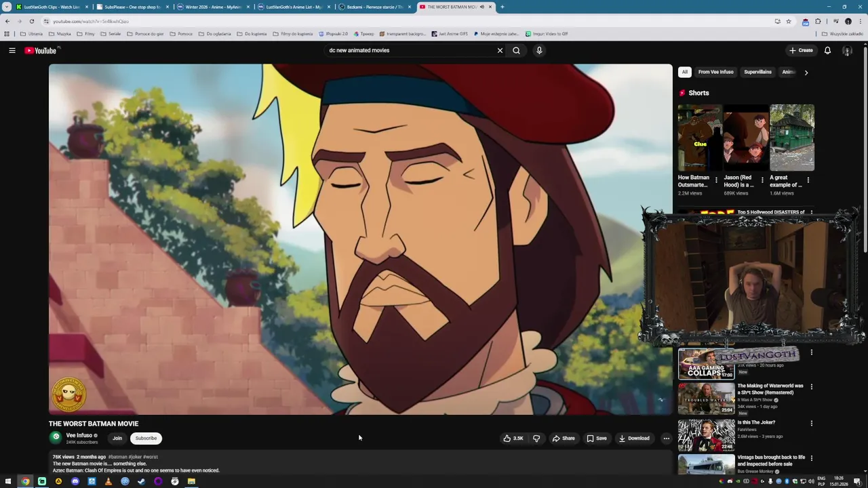Save video to playlist

click(597, 438)
